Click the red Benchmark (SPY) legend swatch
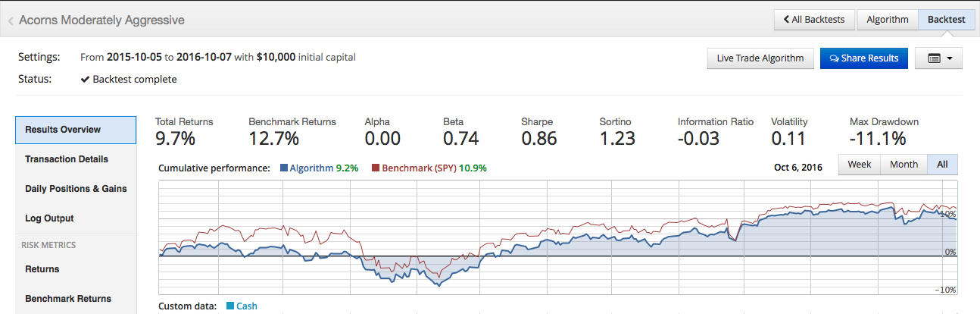Screen dimensions: 980x314 (x=376, y=168)
